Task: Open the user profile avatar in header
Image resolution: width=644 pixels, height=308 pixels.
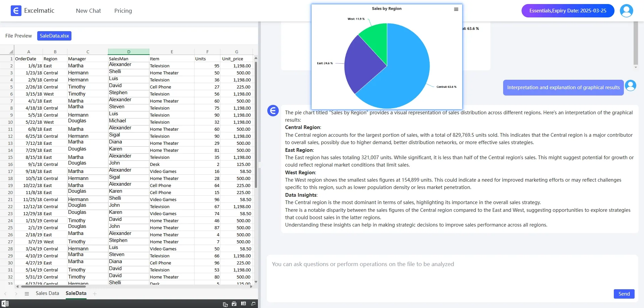Action: coord(626,11)
